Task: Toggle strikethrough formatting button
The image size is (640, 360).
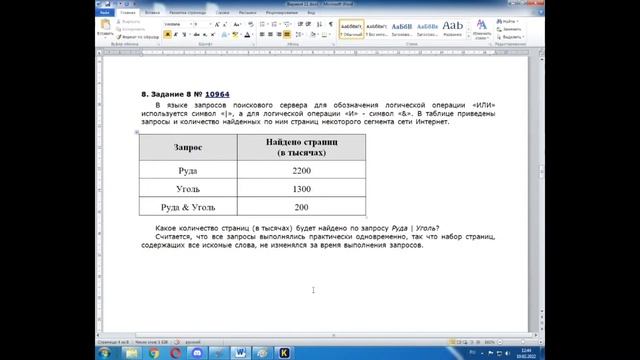Action: click(x=196, y=35)
